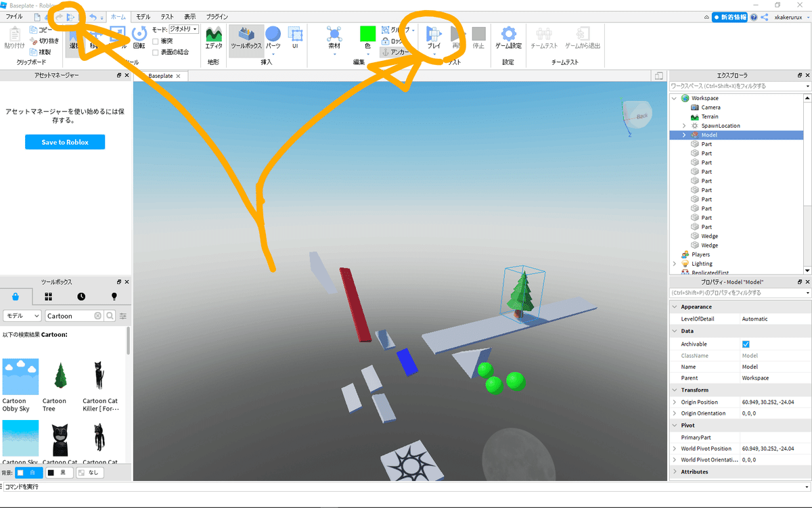Open the terrain エディタ tool
Image resolution: width=812 pixels, height=508 pixels.
(x=214, y=38)
